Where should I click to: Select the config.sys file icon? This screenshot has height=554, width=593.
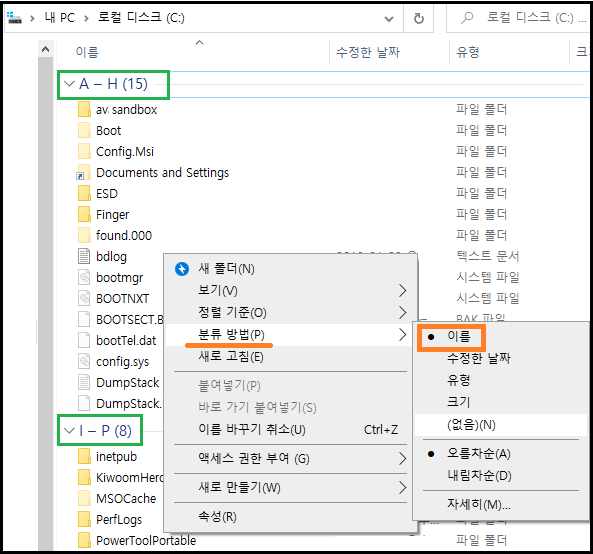[x=84, y=361]
